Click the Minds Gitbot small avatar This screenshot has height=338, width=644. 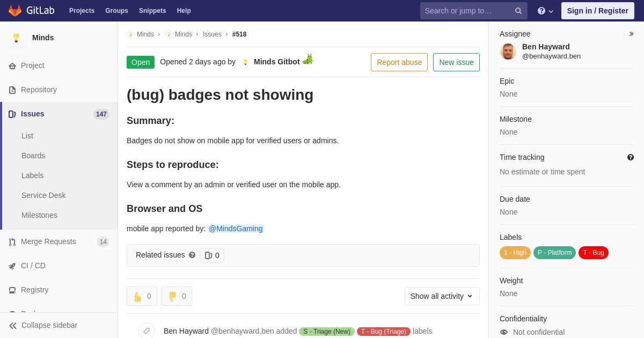coord(245,62)
